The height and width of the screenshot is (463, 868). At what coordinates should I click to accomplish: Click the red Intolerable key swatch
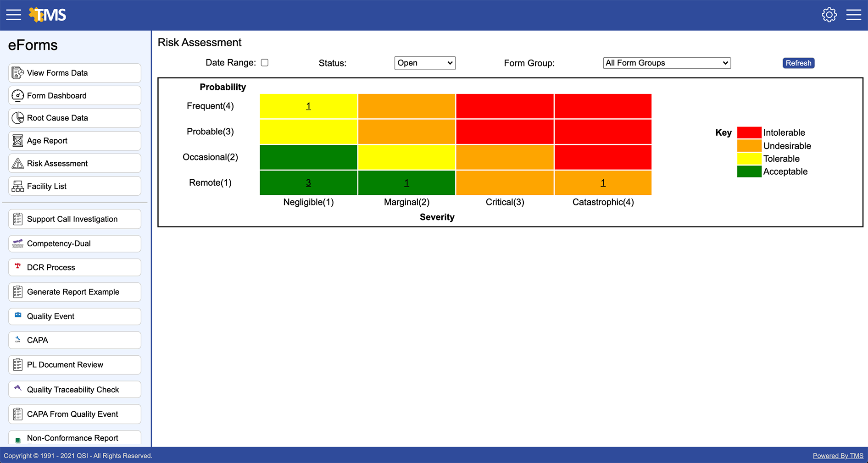click(748, 132)
